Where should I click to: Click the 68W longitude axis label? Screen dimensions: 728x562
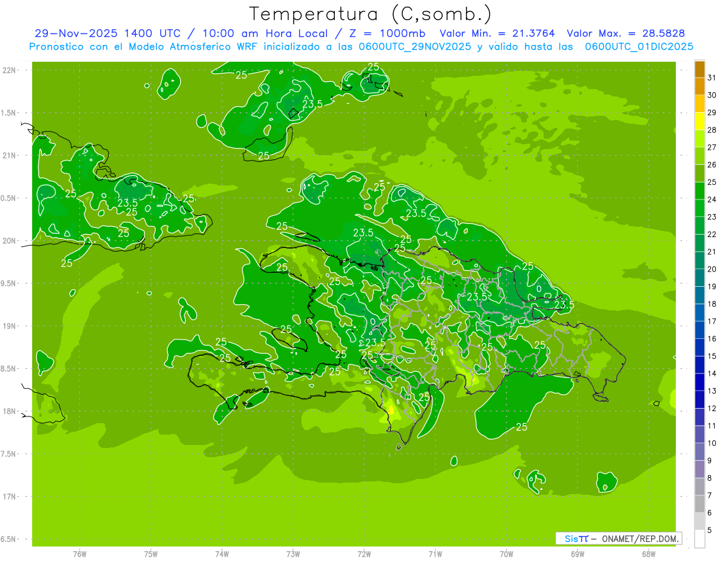pyautogui.click(x=649, y=554)
